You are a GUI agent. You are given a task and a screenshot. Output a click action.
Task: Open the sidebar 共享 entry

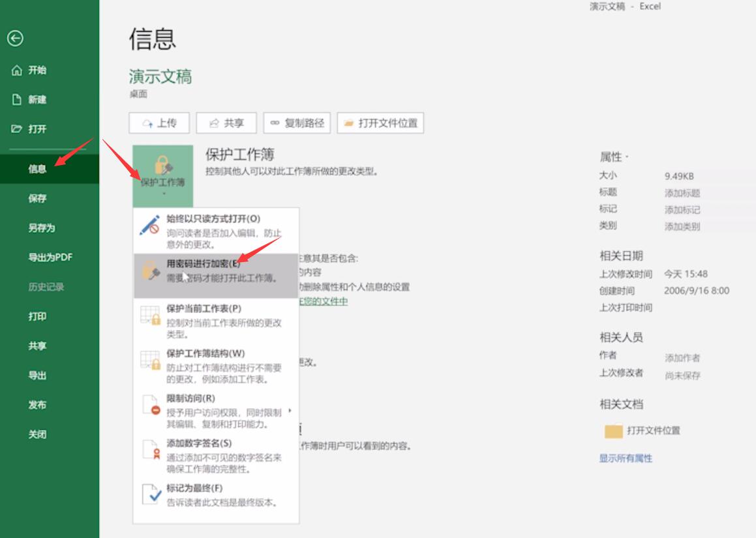tap(37, 346)
